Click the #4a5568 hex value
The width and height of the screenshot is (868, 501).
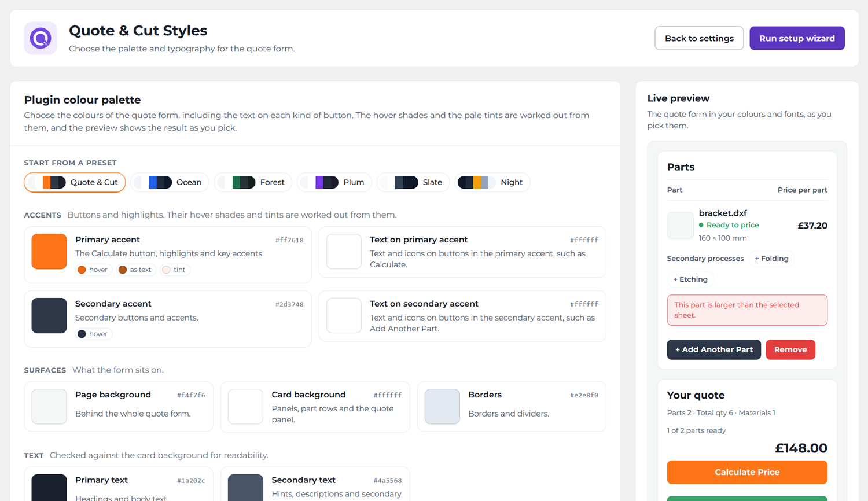[387, 481]
